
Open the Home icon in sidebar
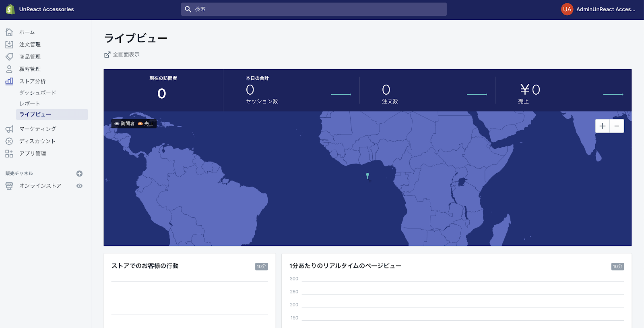point(9,32)
